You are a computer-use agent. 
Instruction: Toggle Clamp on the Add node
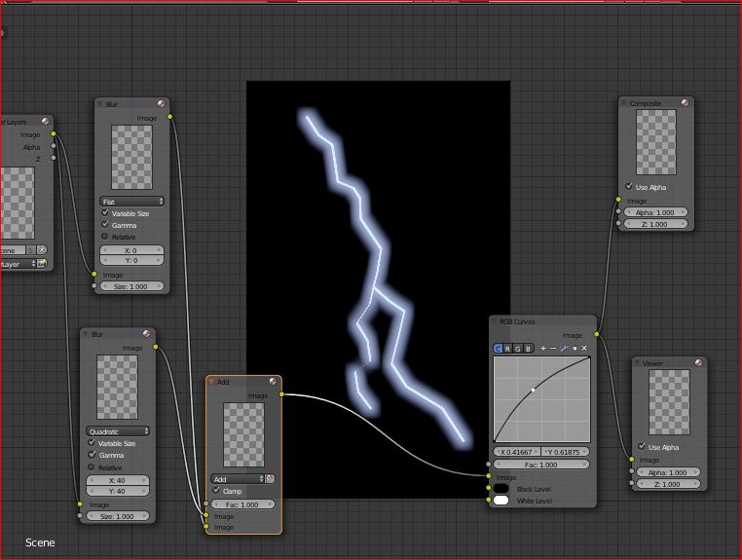pos(216,491)
